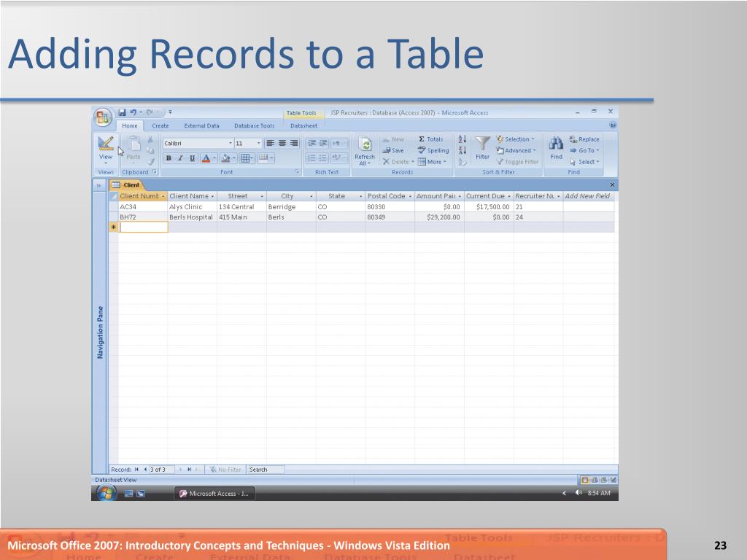Toggle Italic formatting
747x560 pixels.
(180, 158)
